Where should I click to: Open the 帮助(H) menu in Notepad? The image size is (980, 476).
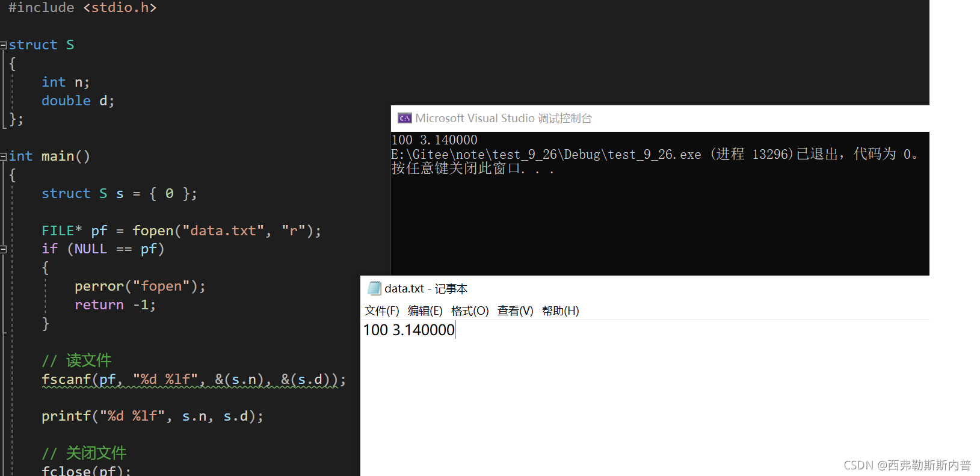point(560,311)
